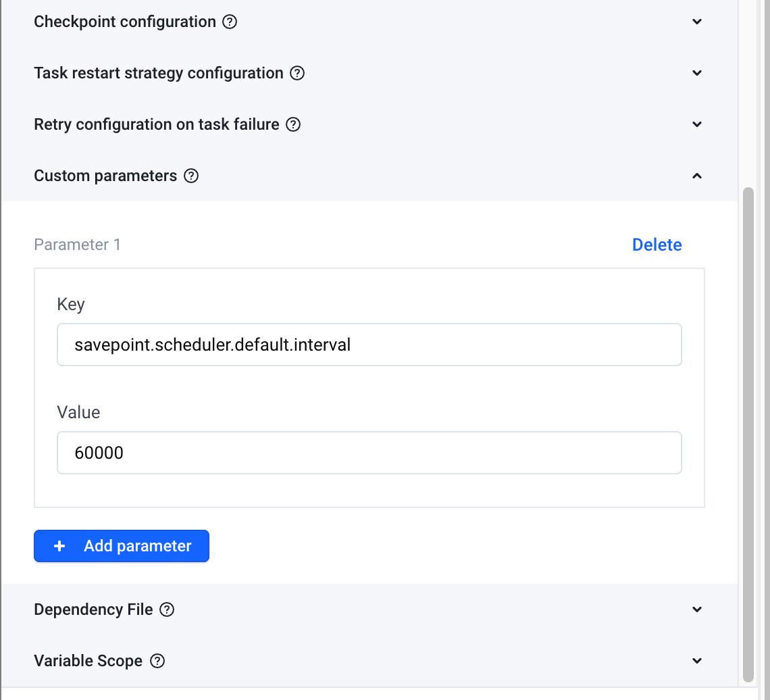Show help tooltip for Custom parameters
The height and width of the screenshot is (700, 770).
click(x=191, y=176)
